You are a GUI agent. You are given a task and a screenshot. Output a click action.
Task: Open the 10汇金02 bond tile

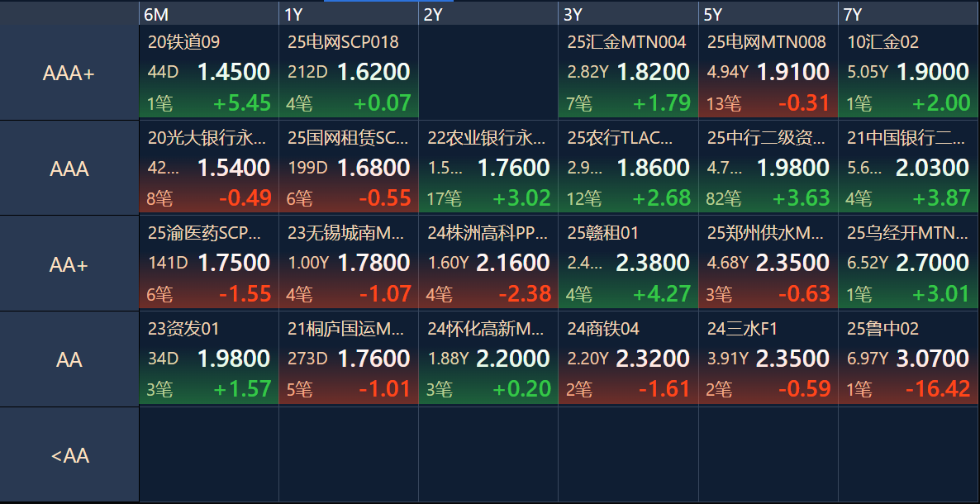pos(909,72)
